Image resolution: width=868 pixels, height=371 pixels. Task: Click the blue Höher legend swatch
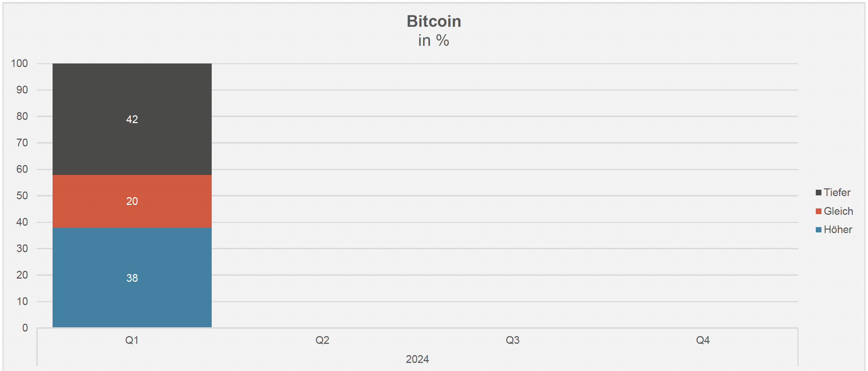click(x=818, y=230)
